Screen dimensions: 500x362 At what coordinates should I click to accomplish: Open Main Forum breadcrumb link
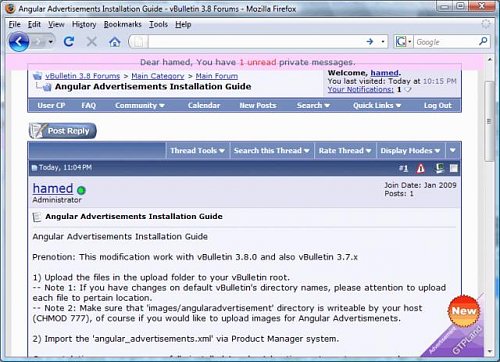(217, 76)
